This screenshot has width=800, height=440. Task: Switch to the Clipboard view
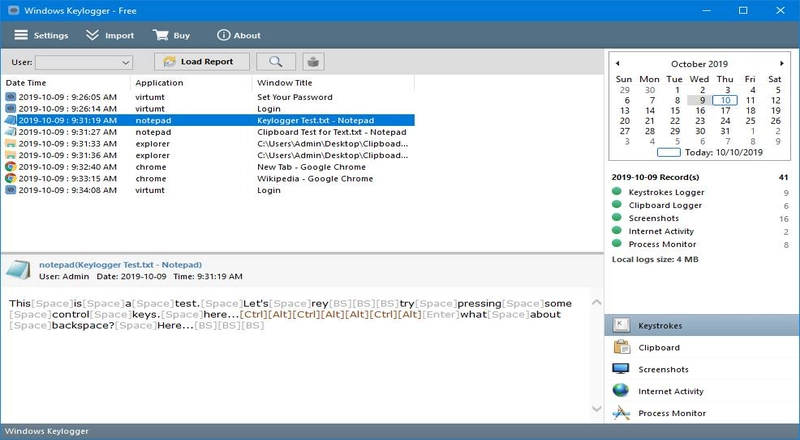pyautogui.click(x=702, y=347)
